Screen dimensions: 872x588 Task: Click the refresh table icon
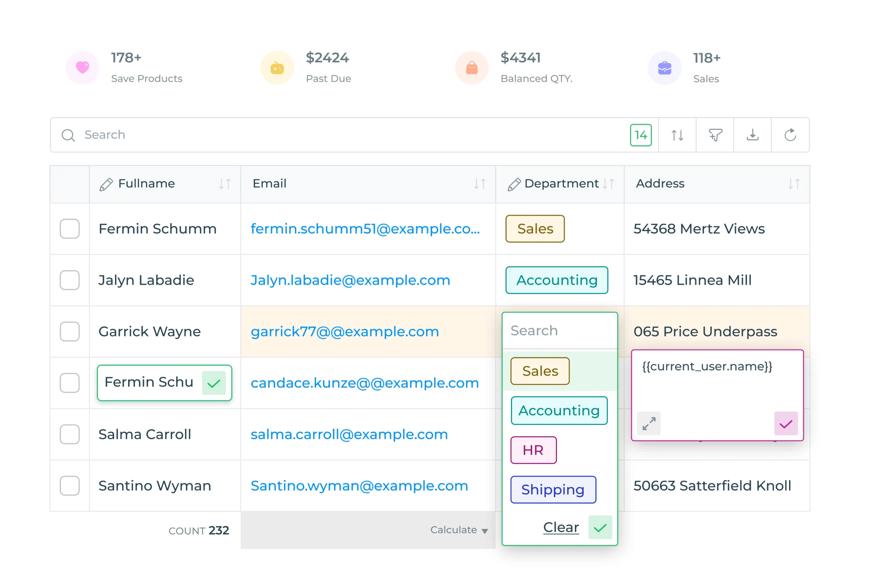[x=790, y=135]
